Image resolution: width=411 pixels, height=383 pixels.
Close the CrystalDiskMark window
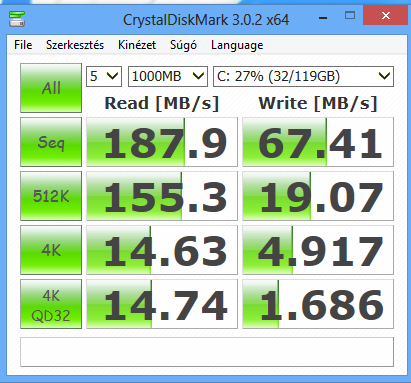386,16
